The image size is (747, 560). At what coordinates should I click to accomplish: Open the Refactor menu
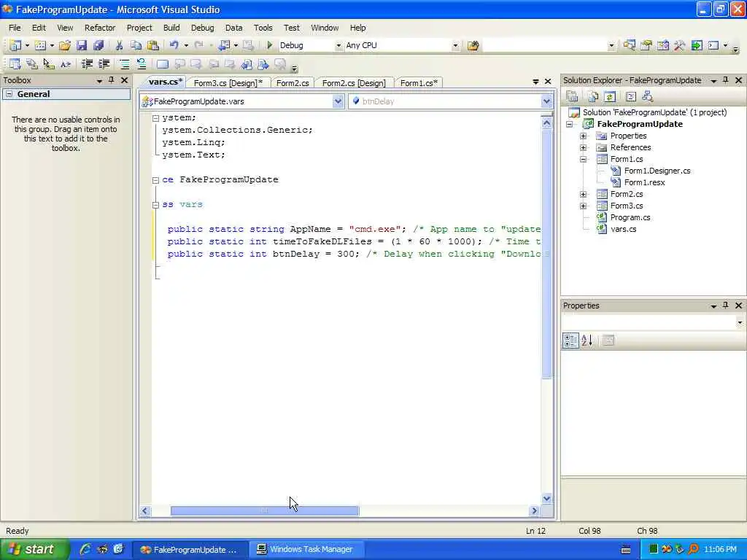pyautogui.click(x=100, y=28)
